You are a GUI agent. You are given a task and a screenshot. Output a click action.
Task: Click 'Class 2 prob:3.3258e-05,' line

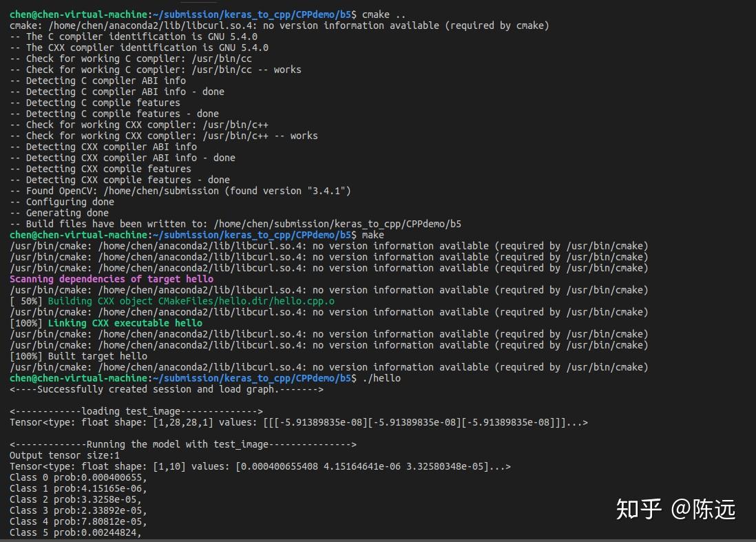coord(76,500)
